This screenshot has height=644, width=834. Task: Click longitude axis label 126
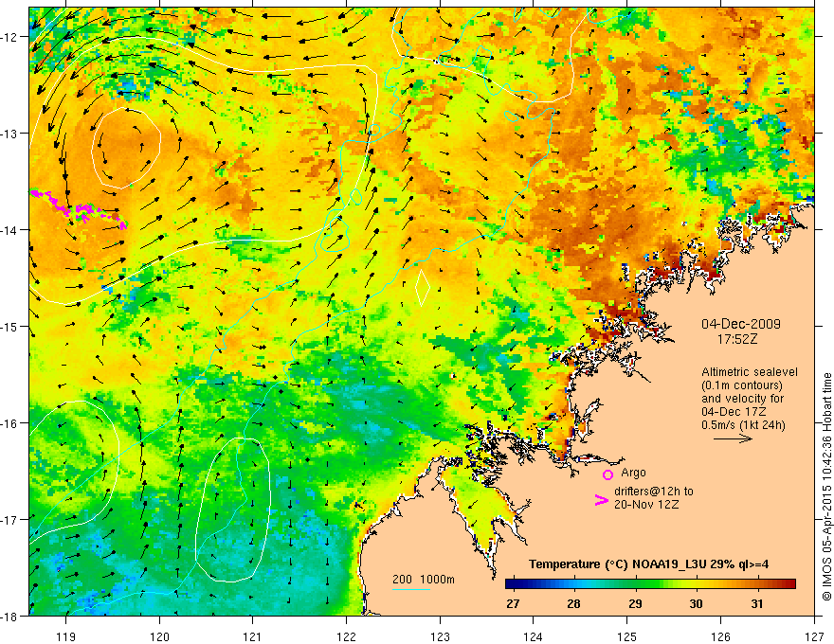tap(720, 636)
